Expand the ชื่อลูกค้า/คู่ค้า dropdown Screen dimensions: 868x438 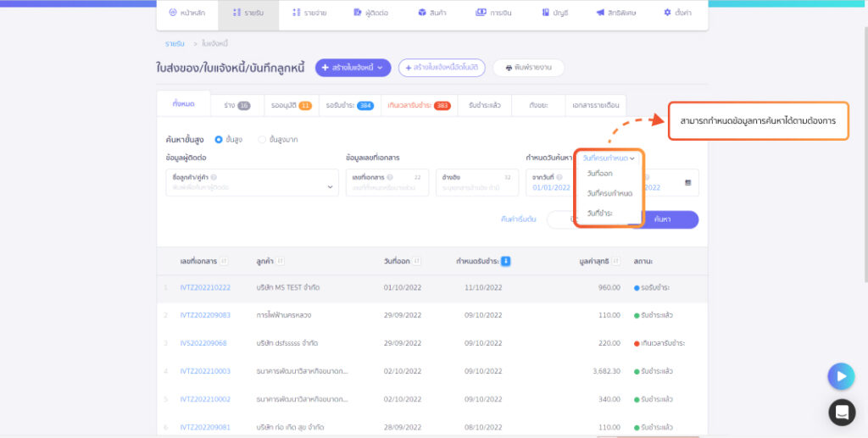point(330,187)
